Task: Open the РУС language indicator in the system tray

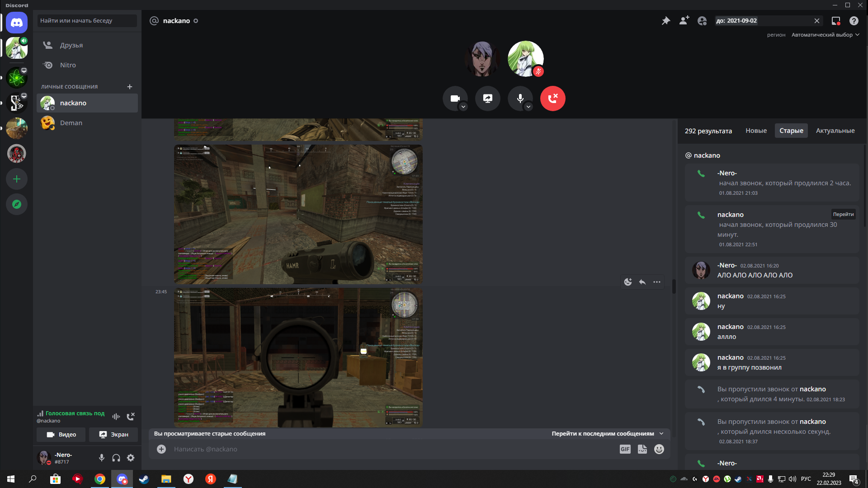Action: coord(806,479)
